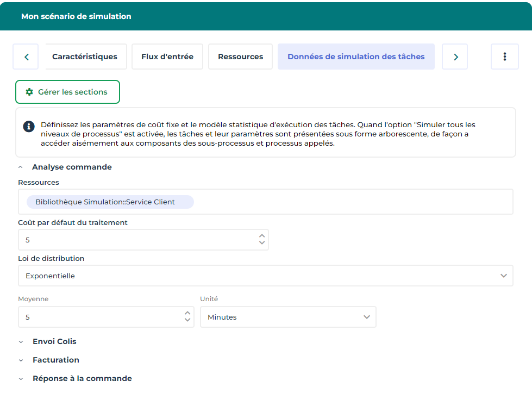Open the Flux d'entrée tab
Image resolution: width=532 pixels, height=393 pixels.
[167, 57]
